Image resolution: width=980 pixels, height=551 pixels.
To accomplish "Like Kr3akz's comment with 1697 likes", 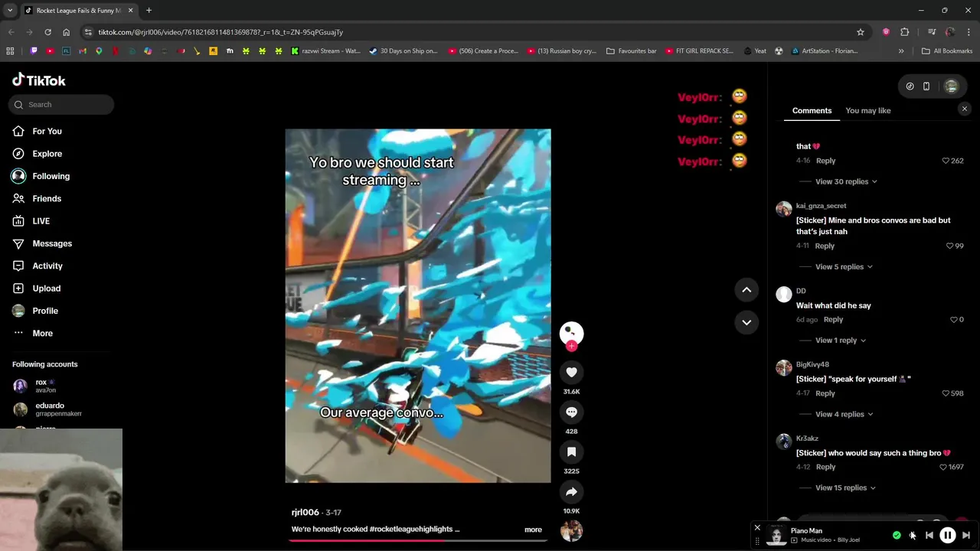I will point(943,467).
